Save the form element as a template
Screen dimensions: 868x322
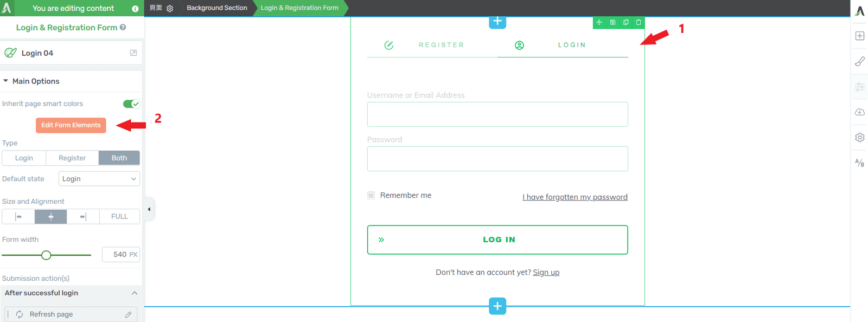click(612, 22)
